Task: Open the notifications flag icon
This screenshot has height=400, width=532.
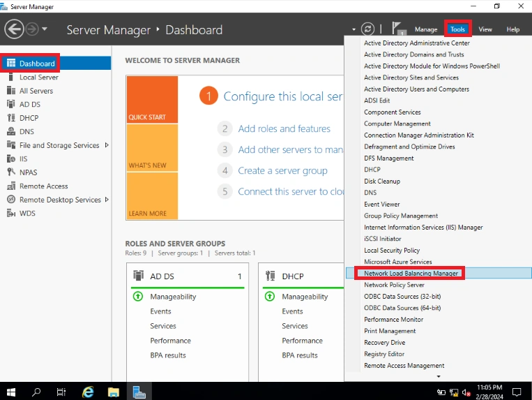Action: pyautogui.click(x=397, y=29)
